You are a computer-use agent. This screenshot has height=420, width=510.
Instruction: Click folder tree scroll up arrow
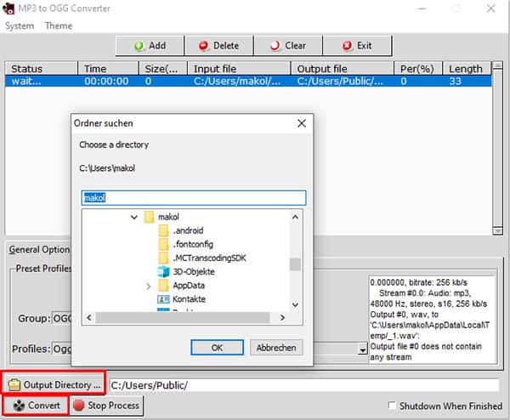point(295,217)
